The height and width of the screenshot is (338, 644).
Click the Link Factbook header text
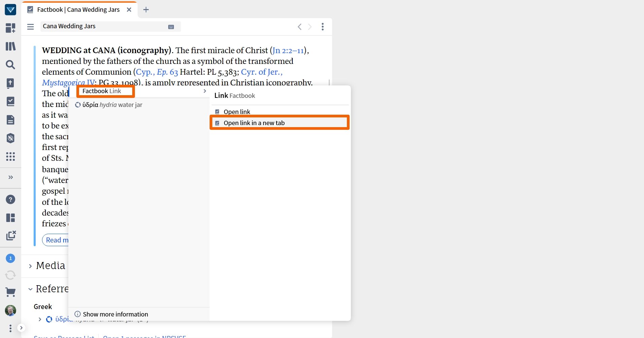(235, 96)
